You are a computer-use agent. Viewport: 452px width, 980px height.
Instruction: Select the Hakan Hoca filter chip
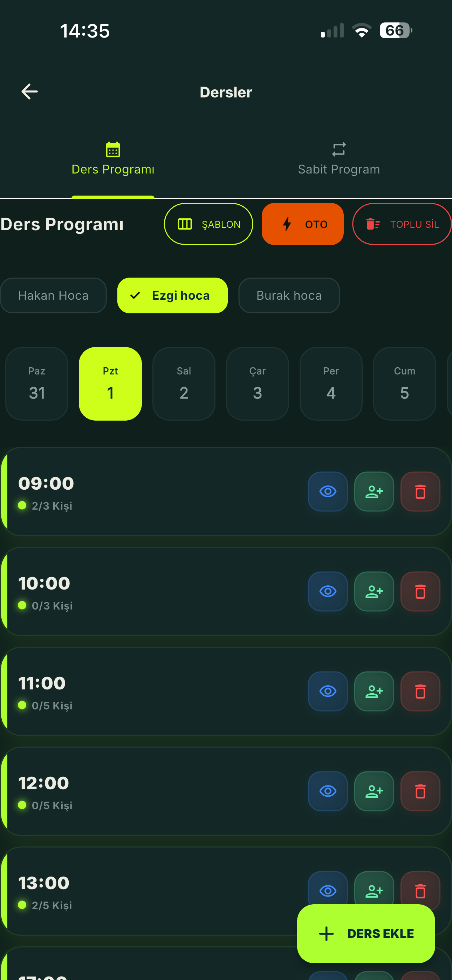(53, 295)
